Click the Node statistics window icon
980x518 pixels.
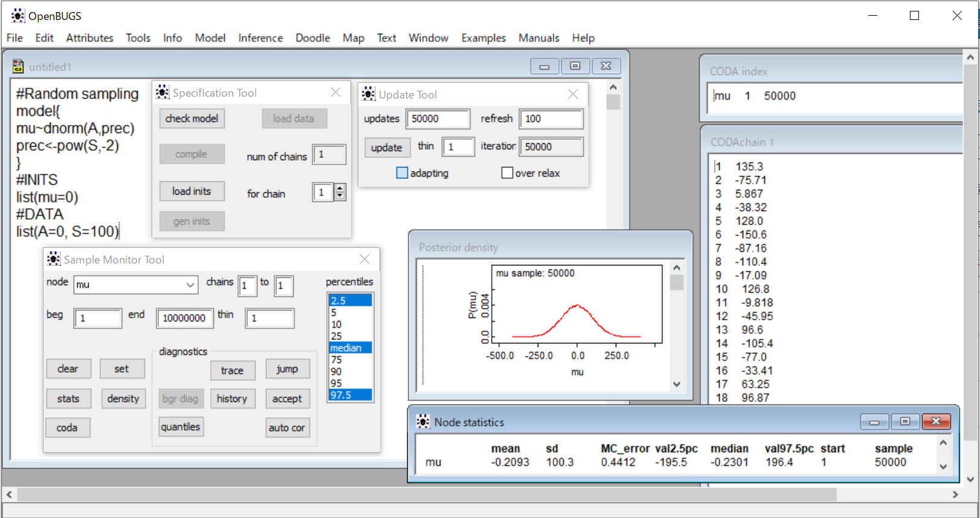pyautogui.click(x=424, y=422)
